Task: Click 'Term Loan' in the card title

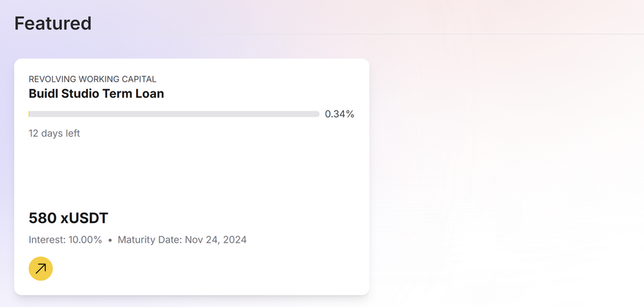Action: tap(138, 94)
